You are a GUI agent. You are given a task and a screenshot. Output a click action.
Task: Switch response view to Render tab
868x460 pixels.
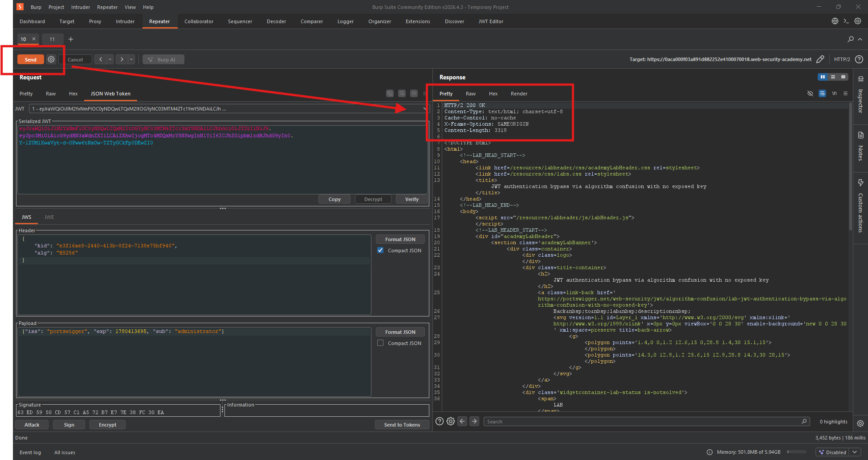519,94
